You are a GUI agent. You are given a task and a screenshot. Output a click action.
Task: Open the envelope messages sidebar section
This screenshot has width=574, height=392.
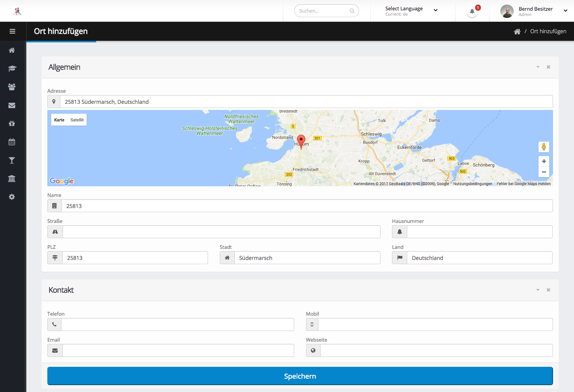[12, 105]
